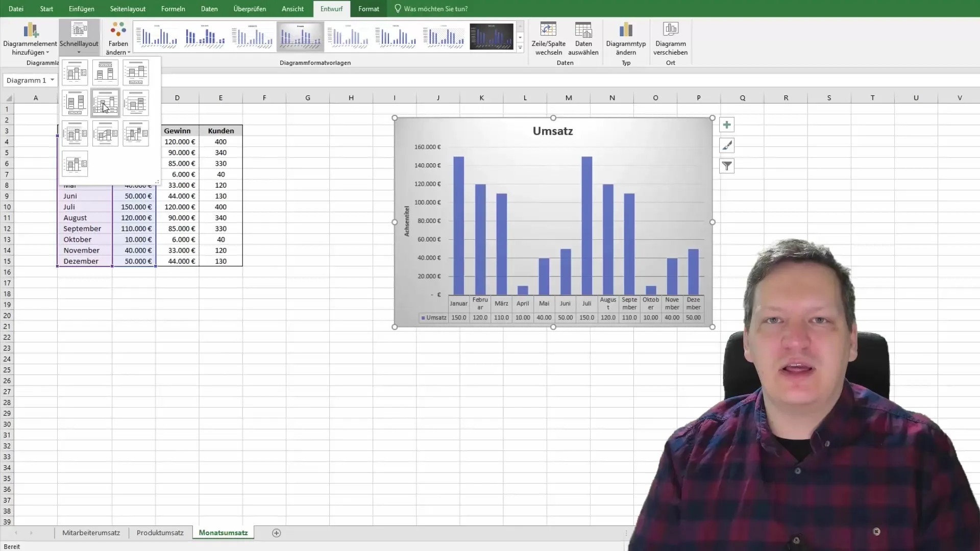The image size is (980, 551).
Task: Click the Name Box showing Diagramm 1
Action: pyautogui.click(x=26, y=80)
